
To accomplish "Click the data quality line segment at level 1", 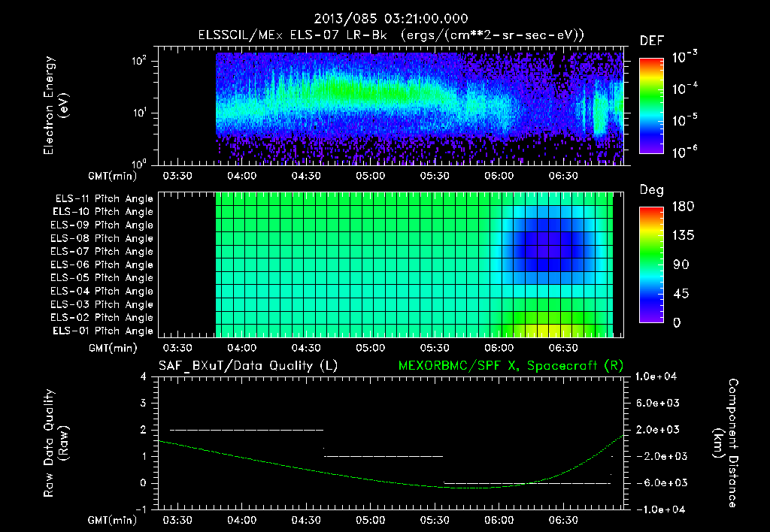I will point(383,456).
